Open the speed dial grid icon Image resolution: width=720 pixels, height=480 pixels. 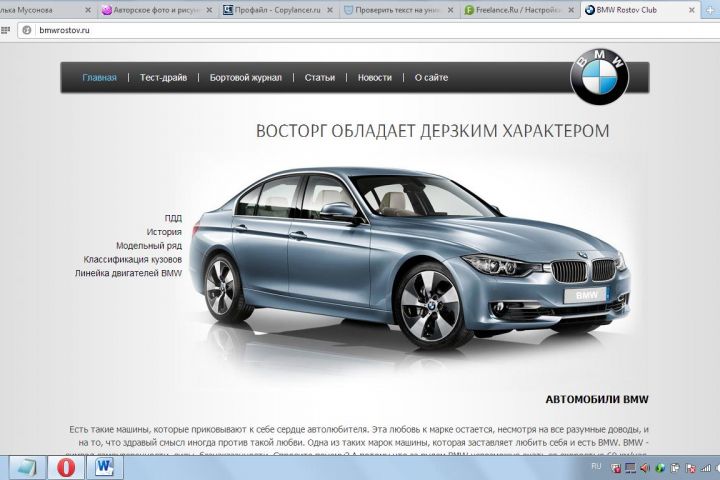[x=5, y=30]
